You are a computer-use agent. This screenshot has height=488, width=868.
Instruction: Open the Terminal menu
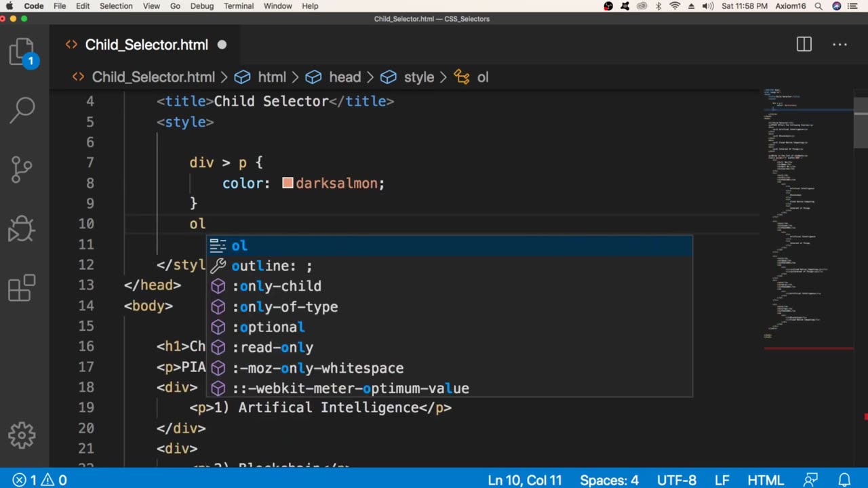click(239, 6)
